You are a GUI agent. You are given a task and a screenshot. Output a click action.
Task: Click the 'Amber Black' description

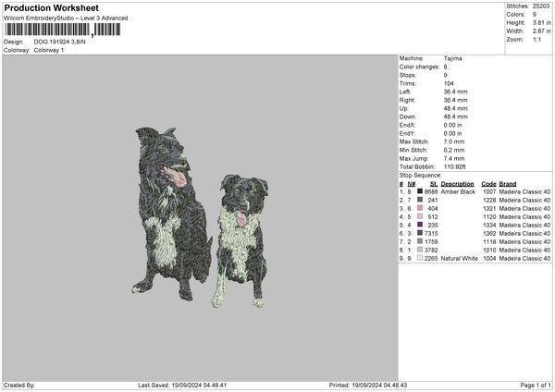458,191
